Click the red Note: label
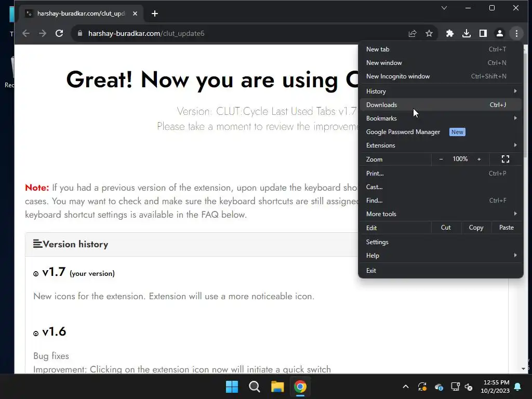532x399 pixels. (37, 188)
